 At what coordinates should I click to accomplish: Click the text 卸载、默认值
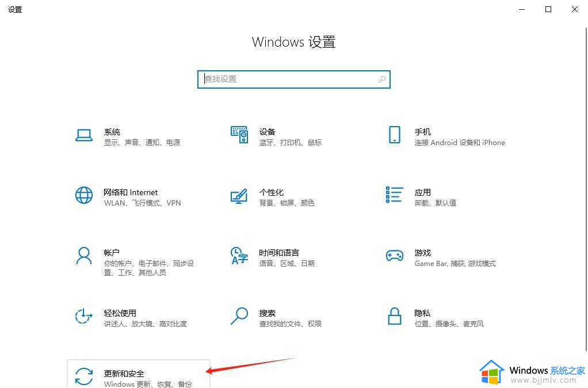pos(436,203)
